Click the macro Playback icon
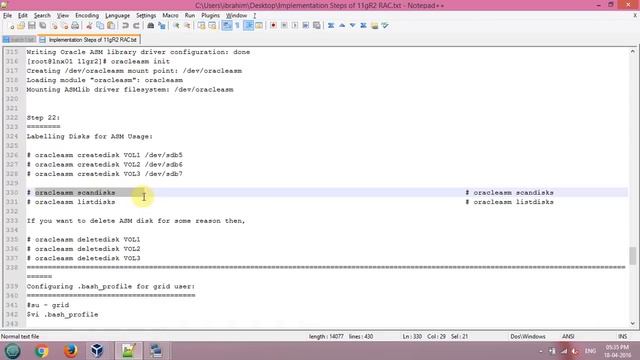 295,26
